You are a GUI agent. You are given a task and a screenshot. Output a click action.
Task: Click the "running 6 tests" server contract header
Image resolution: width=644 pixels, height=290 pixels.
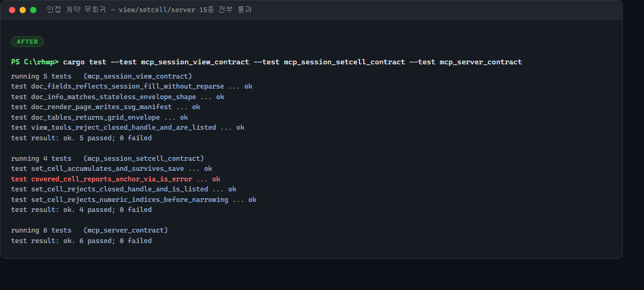coord(90,230)
